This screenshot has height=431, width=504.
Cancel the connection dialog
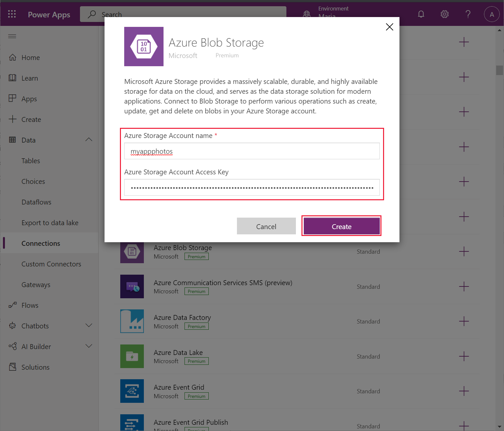[266, 226]
